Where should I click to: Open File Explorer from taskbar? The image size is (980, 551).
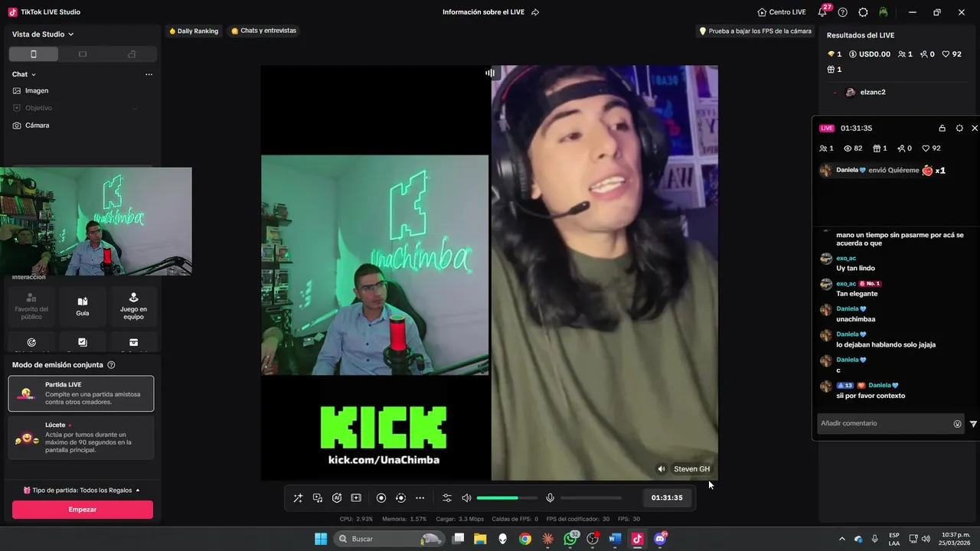[x=480, y=539]
